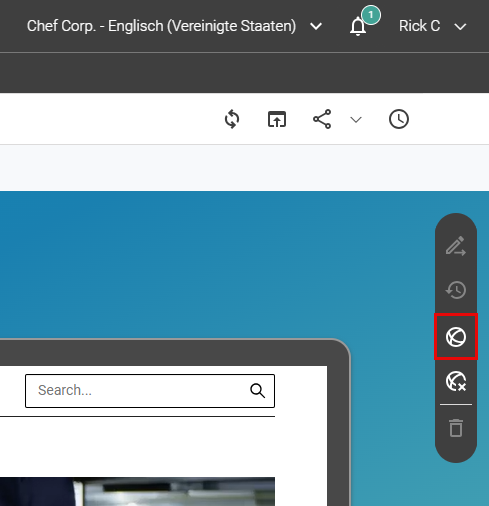The width and height of the screenshot is (489, 506).
Task: Expand the Chef Corp. site locale dropdown
Action: click(x=175, y=26)
